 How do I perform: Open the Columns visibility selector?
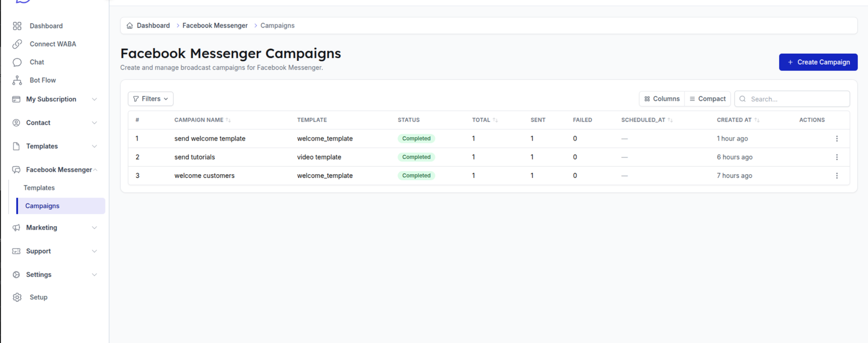coord(662,99)
